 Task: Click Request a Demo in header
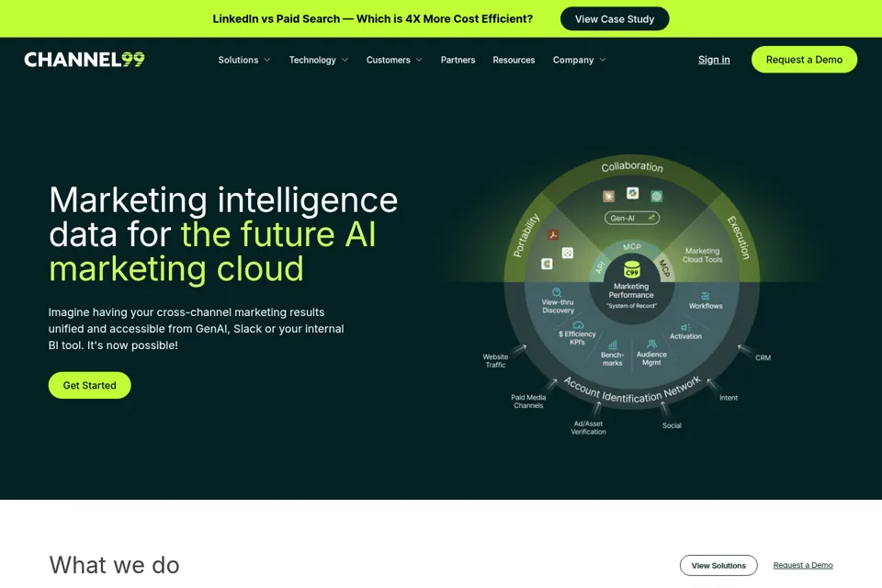point(805,59)
